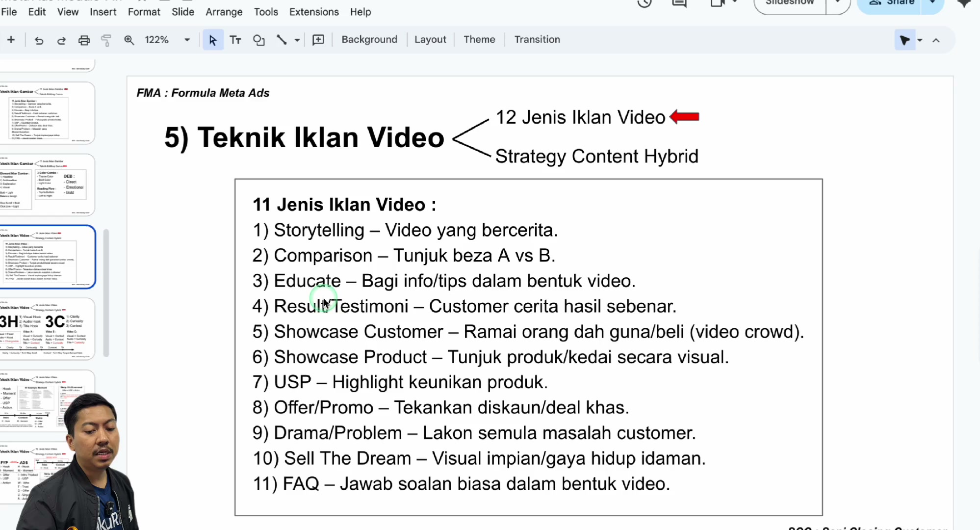Insert a text box
This screenshot has width=980, height=530.
(235, 40)
